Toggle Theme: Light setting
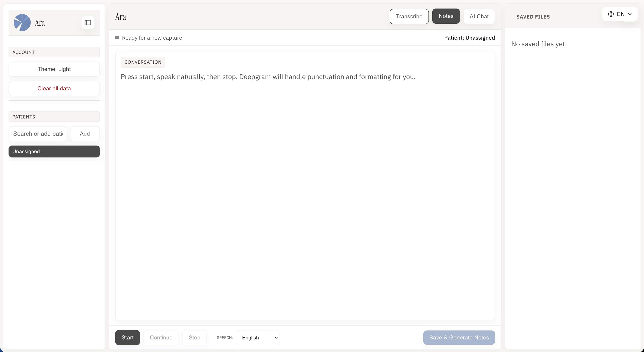Viewport: 644px width, 352px height. 54,69
